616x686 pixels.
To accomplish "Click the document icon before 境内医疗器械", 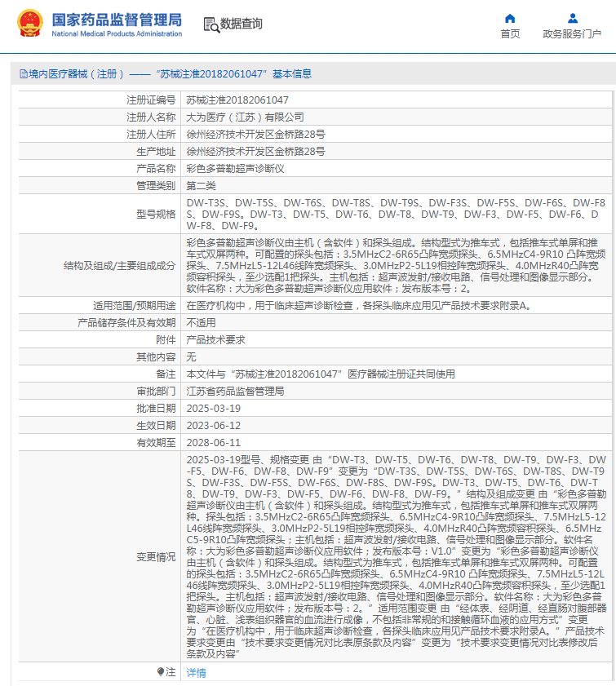I will coord(24,74).
